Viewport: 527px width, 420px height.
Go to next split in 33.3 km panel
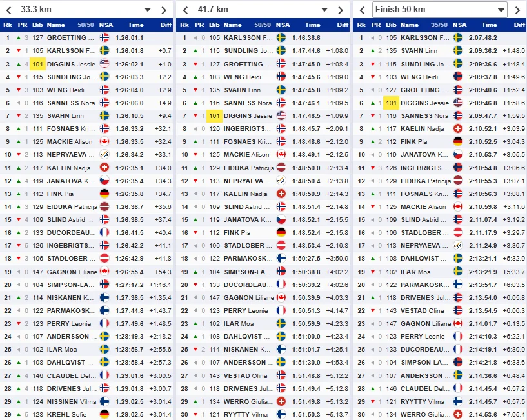pos(164,10)
